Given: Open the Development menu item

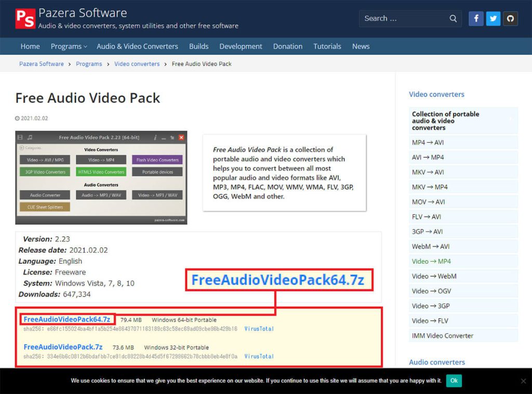Looking at the screenshot, I should click(241, 46).
